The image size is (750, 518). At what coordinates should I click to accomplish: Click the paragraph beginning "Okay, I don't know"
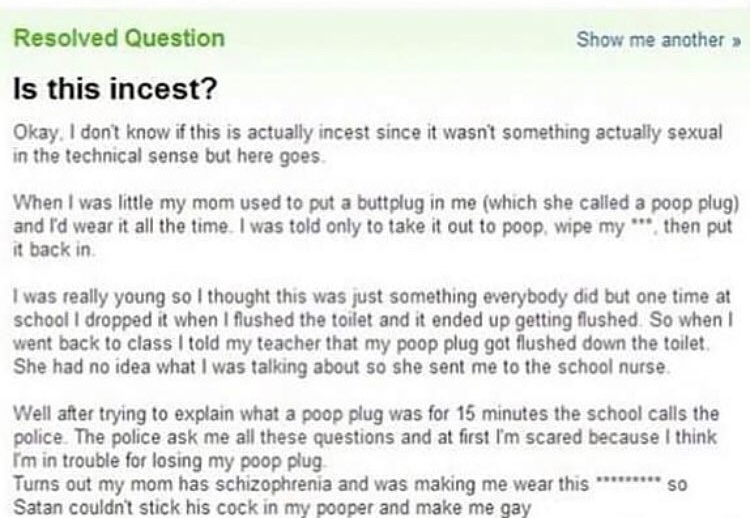pos(367,144)
